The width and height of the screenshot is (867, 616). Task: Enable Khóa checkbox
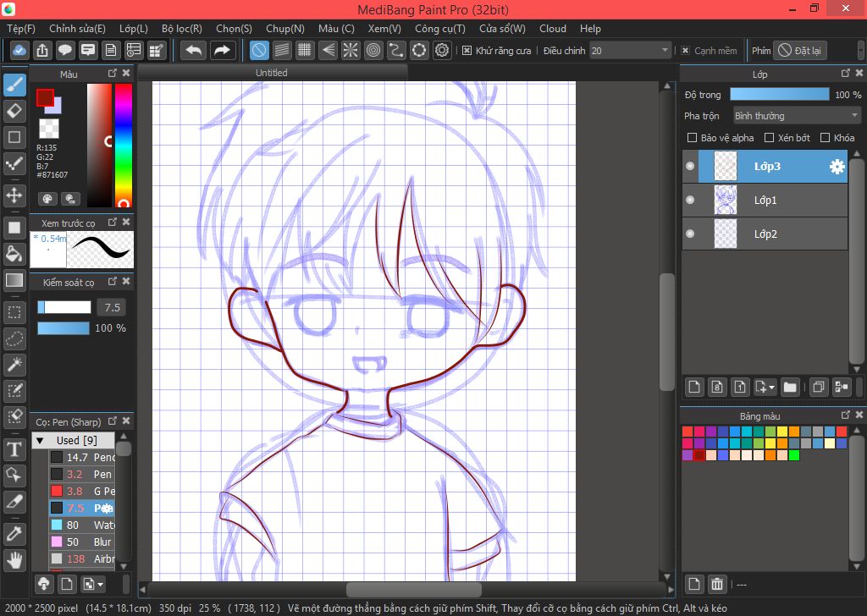point(825,138)
